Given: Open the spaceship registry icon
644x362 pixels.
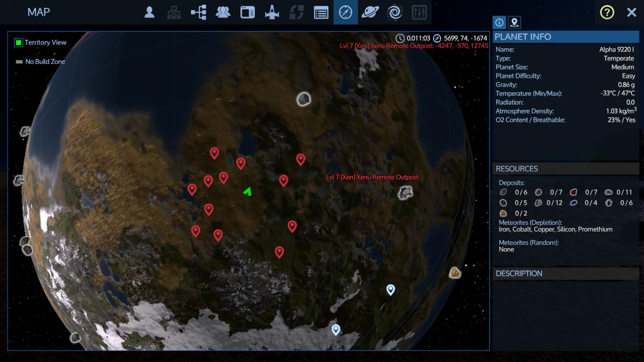Looking at the screenshot, I should pos(272,12).
